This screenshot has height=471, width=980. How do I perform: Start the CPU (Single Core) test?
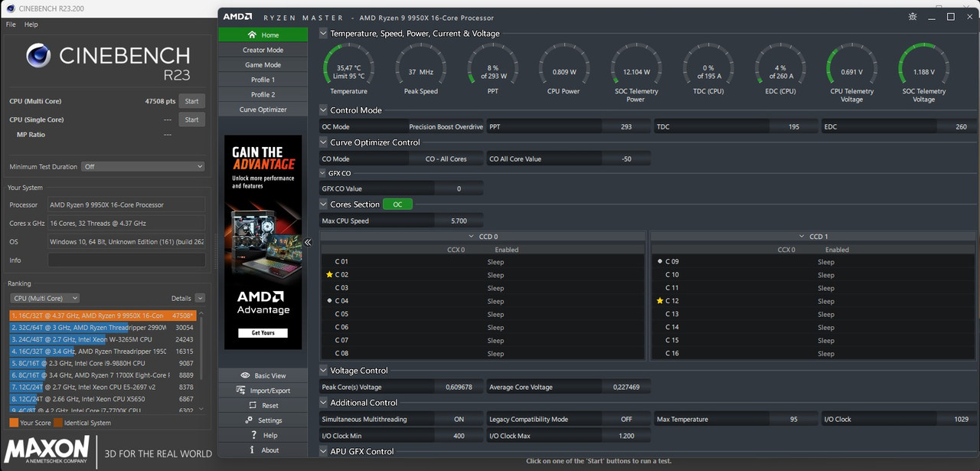191,119
